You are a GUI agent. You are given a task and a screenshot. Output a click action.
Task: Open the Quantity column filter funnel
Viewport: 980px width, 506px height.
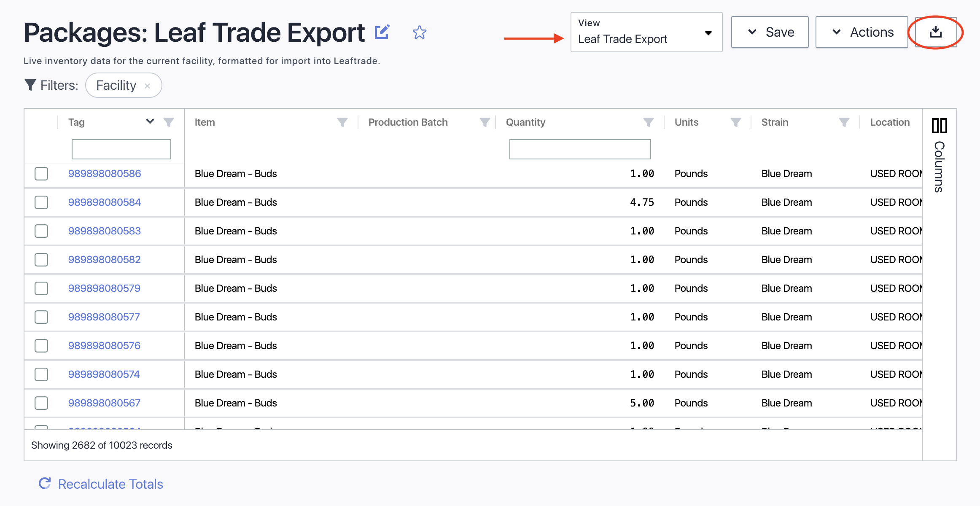click(x=649, y=122)
